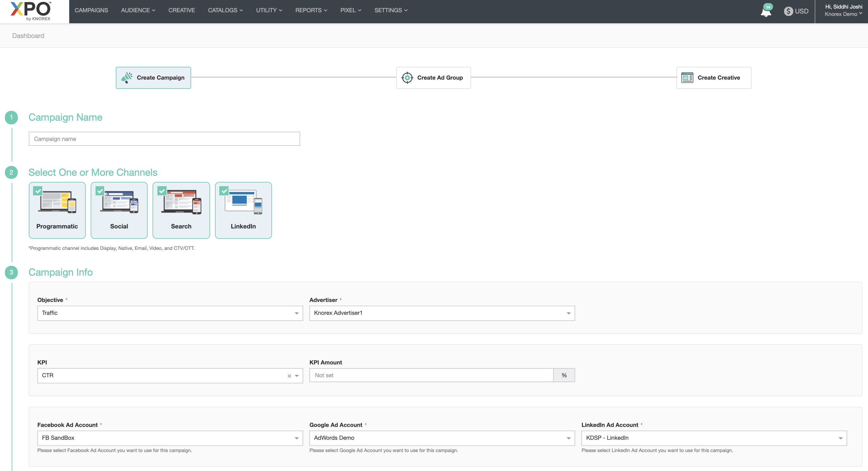Open the REPORTS menu

point(311,10)
